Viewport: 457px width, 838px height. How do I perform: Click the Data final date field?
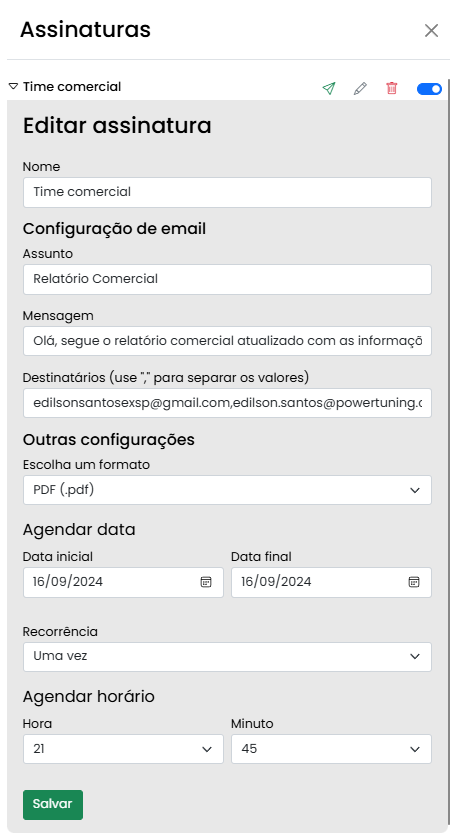[331, 582]
